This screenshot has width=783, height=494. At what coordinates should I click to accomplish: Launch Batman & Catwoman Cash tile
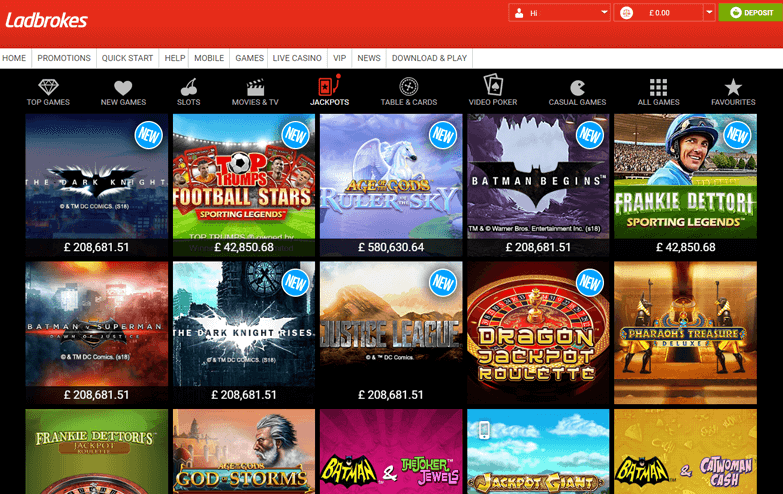point(685,452)
